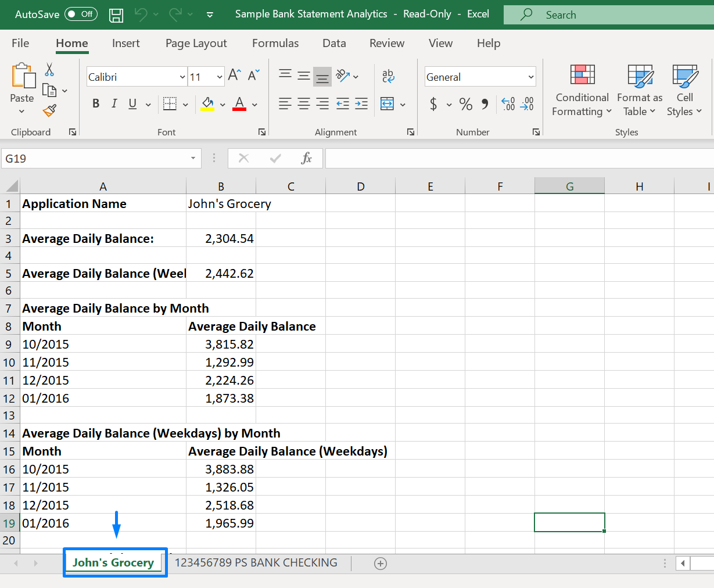Open the File menu
This screenshot has width=714, height=588.
tap(20, 43)
